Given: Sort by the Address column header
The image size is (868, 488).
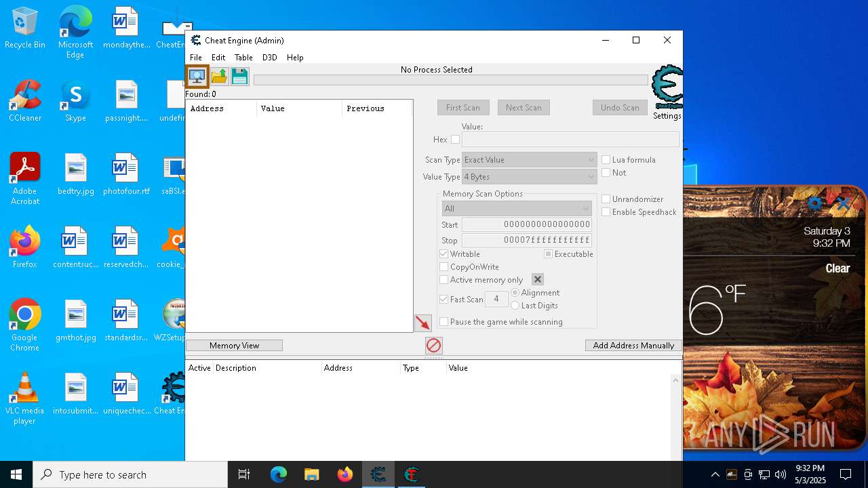Looking at the screenshot, I should pos(221,108).
